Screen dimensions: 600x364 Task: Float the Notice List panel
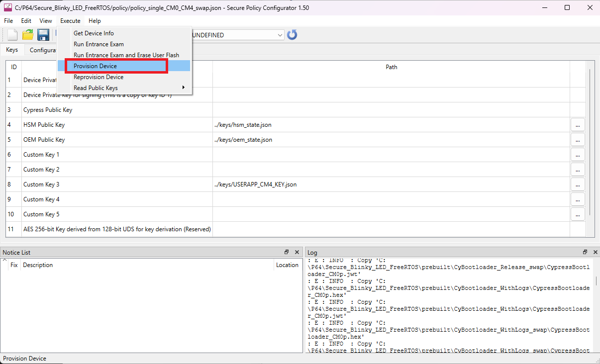[287, 253]
